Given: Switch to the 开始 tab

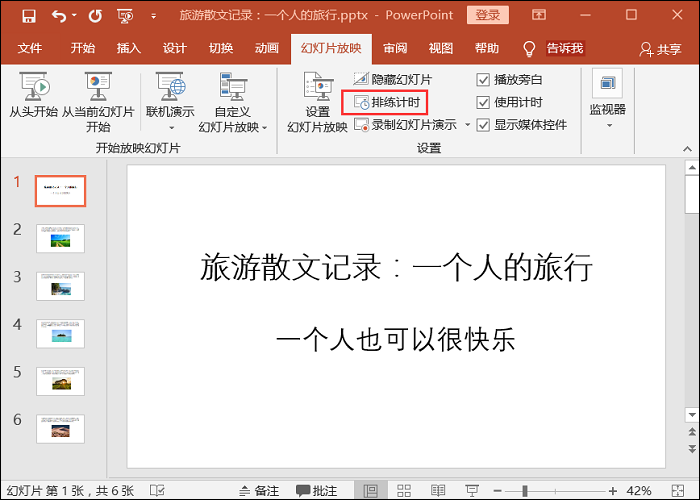Looking at the screenshot, I should 83,48.
